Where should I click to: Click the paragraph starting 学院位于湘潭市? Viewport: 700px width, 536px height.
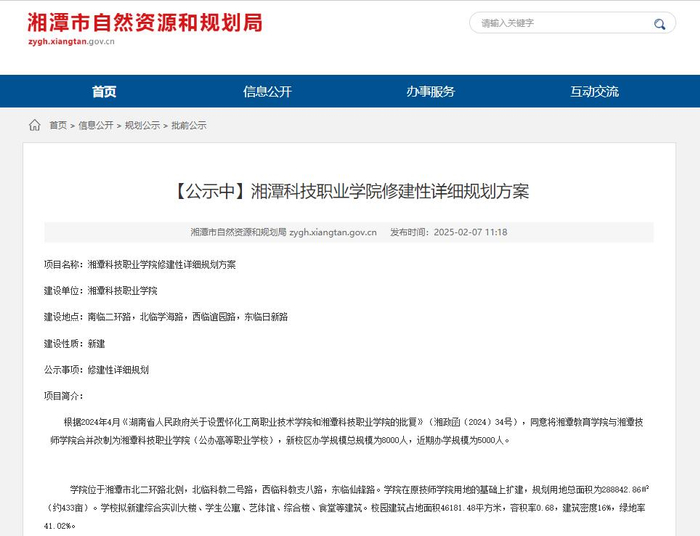coord(346,508)
